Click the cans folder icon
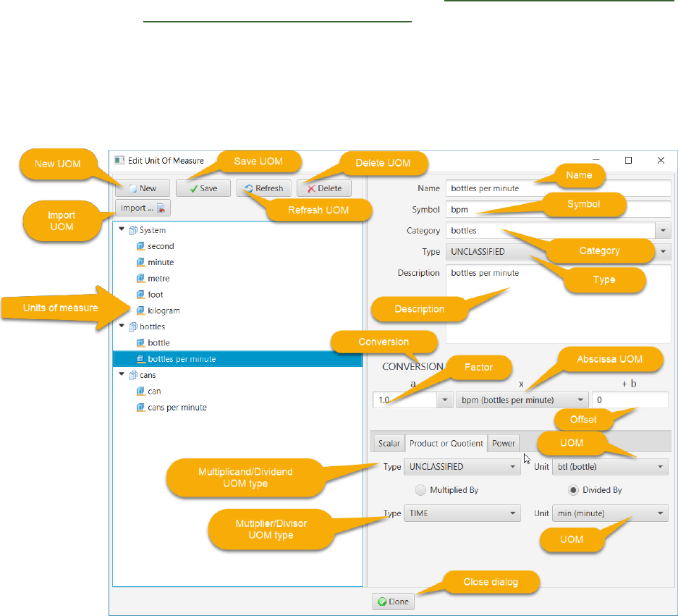Image resolution: width=678 pixels, height=616 pixels. pyautogui.click(x=133, y=375)
